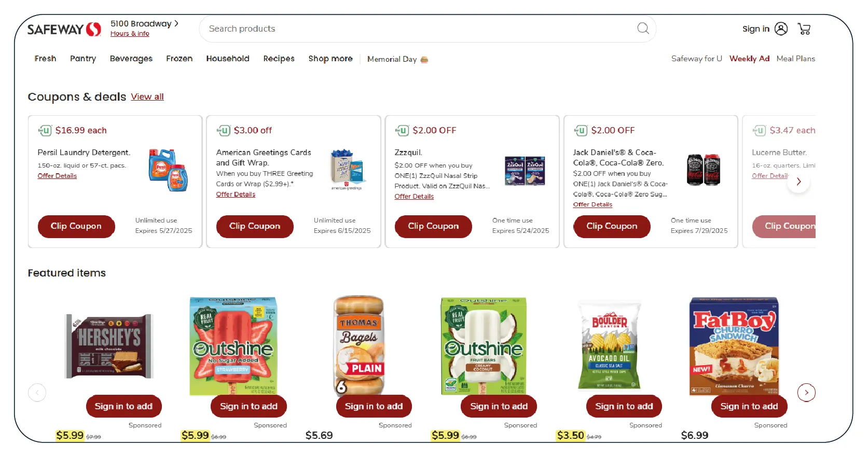The image size is (868, 457).
Task: Expand the 5100 Broadway store selector
Action: coord(144,24)
